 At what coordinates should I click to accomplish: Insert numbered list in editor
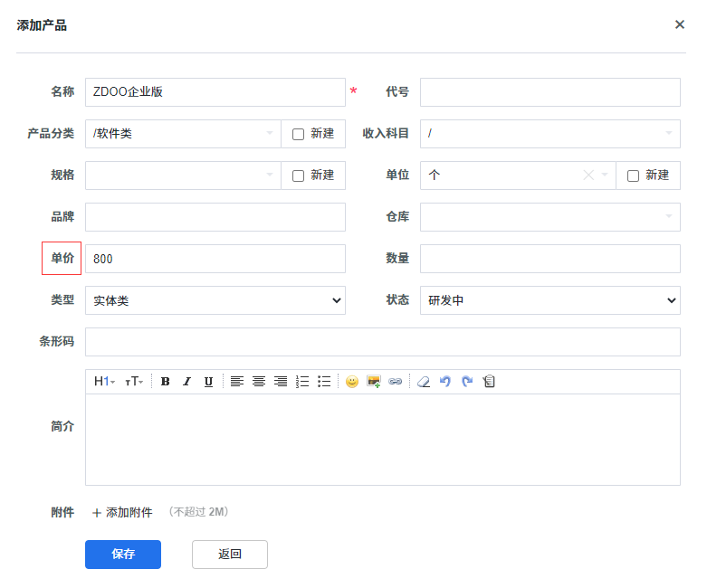302,382
